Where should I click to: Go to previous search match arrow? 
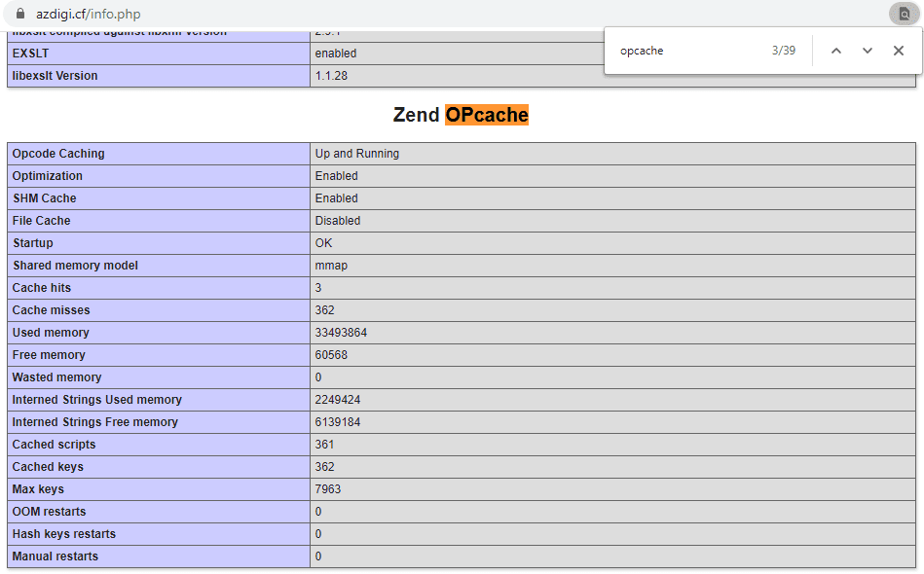(x=835, y=51)
